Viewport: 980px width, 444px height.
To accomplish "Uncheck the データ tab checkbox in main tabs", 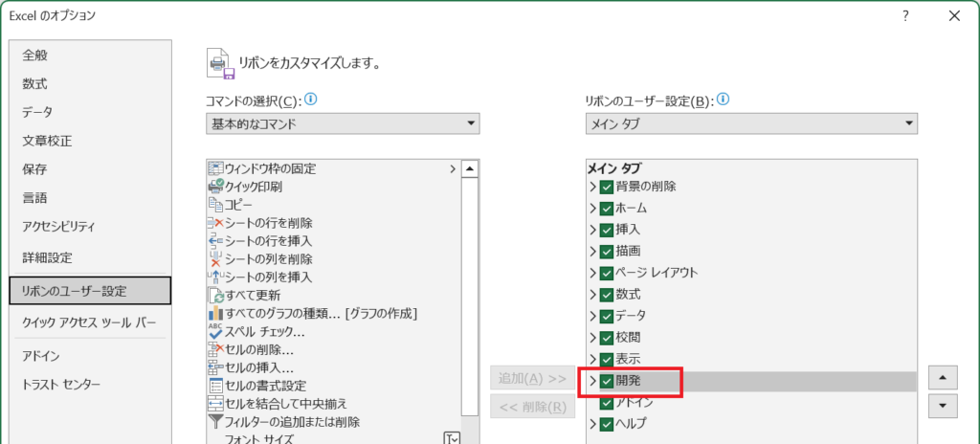I will click(x=606, y=317).
